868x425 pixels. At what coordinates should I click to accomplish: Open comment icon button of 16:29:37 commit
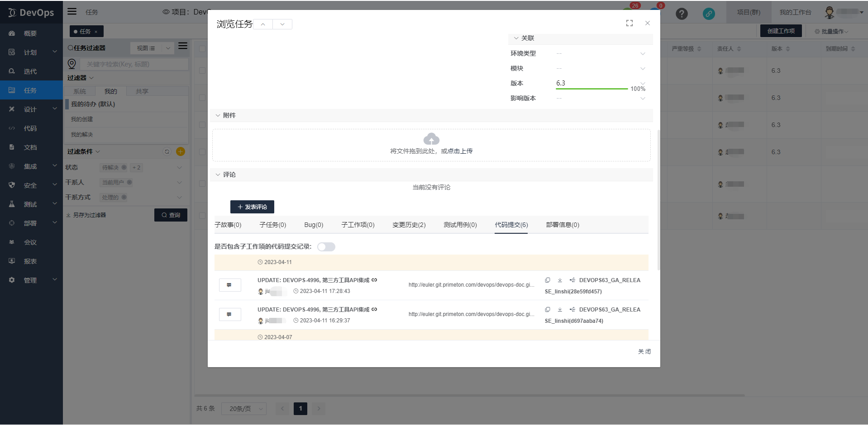tap(230, 314)
